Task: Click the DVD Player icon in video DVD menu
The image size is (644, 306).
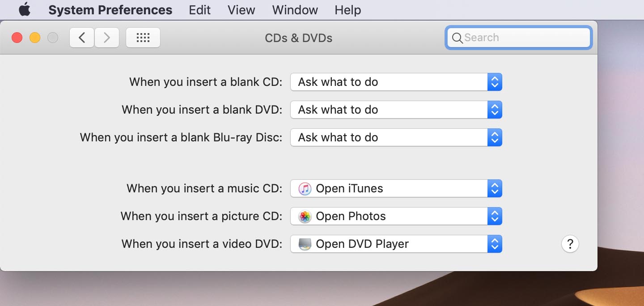Action: tap(305, 244)
